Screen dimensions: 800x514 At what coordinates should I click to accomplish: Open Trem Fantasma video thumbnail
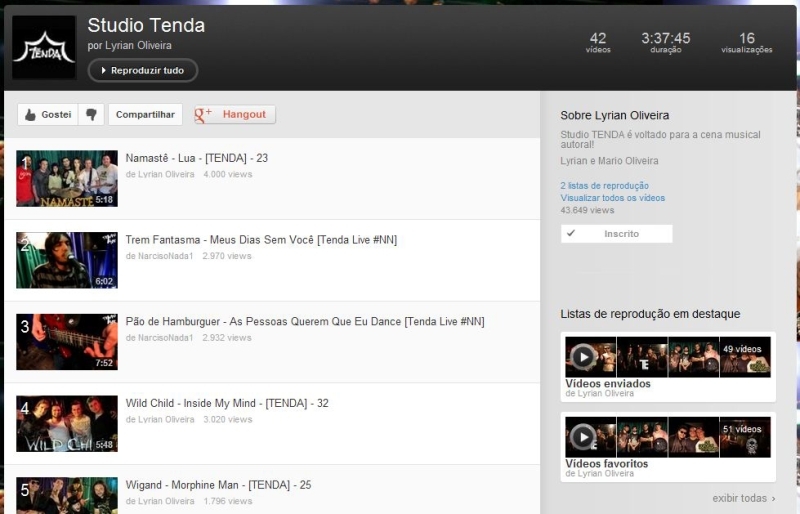pos(67,260)
